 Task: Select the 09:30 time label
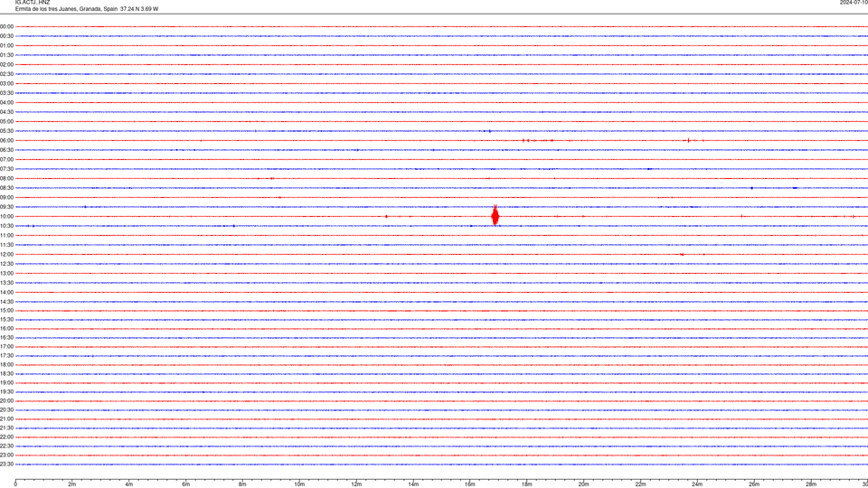(x=6, y=207)
